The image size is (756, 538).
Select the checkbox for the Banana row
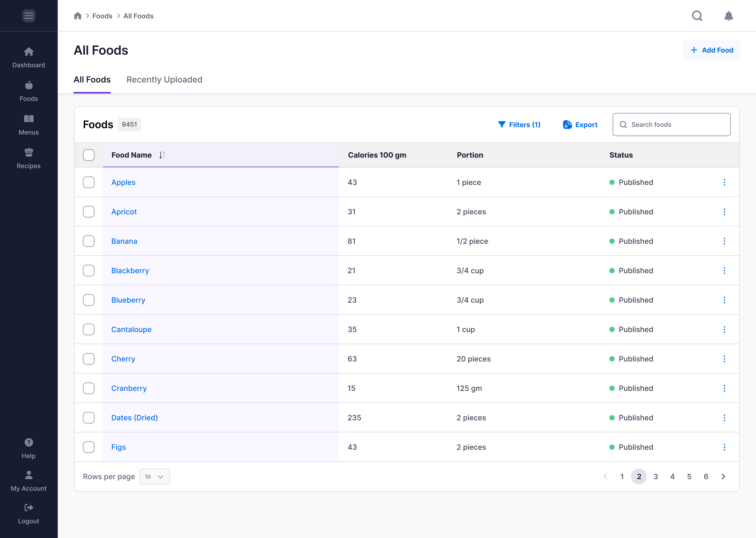point(89,241)
